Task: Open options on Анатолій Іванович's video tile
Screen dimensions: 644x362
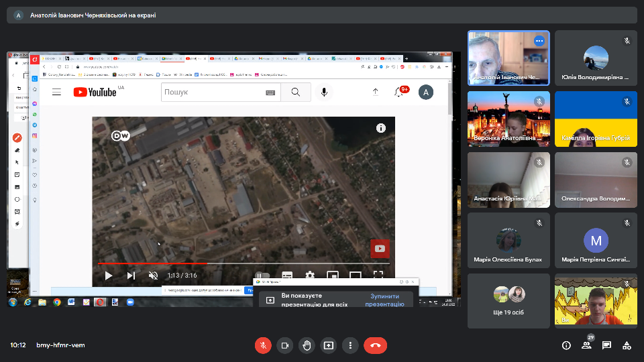Action: pyautogui.click(x=538, y=41)
